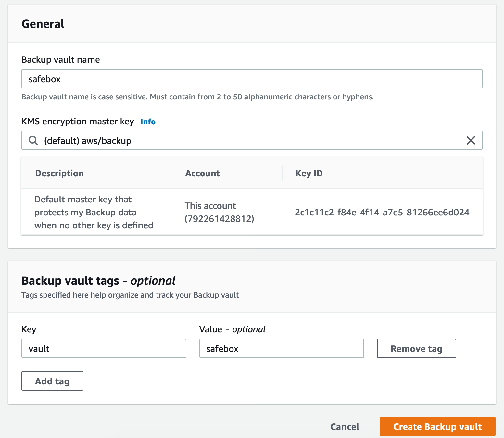Click the search magnifier icon in KMS field

pyautogui.click(x=33, y=140)
